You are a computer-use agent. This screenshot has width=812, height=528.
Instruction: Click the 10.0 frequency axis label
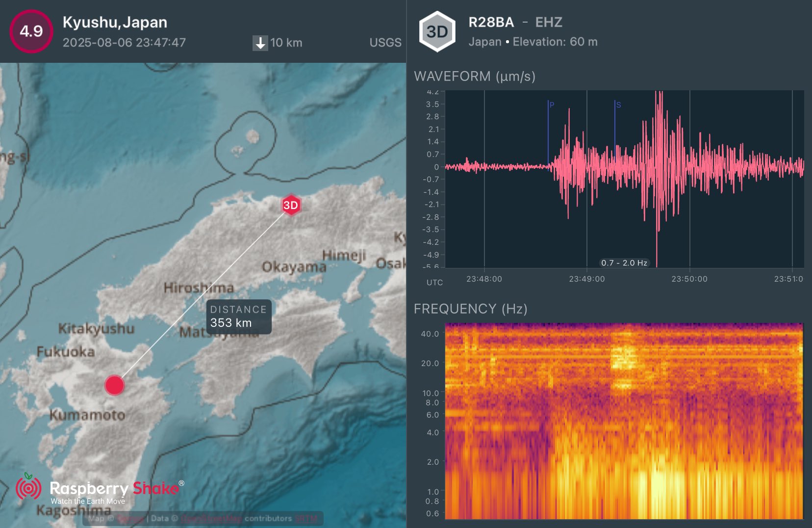pos(431,393)
